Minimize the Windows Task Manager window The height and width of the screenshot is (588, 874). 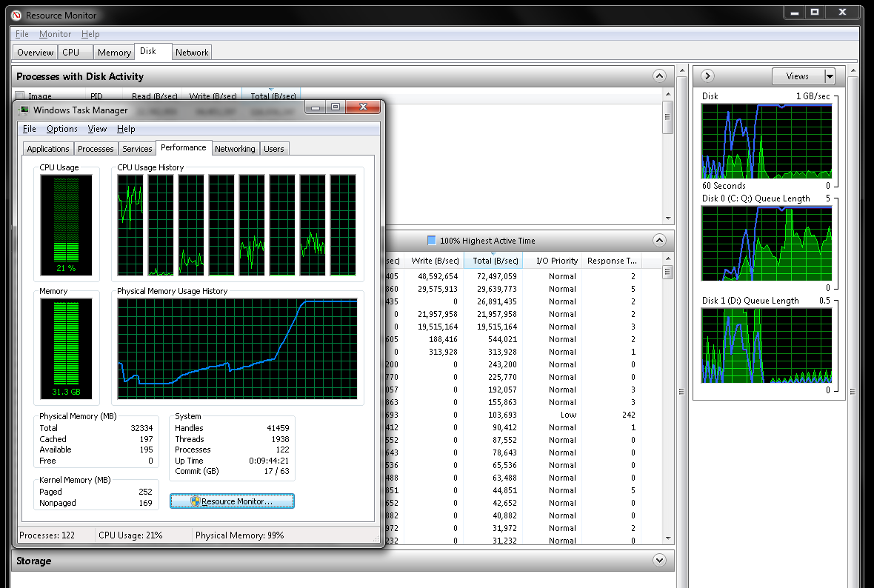coord(316,107)
